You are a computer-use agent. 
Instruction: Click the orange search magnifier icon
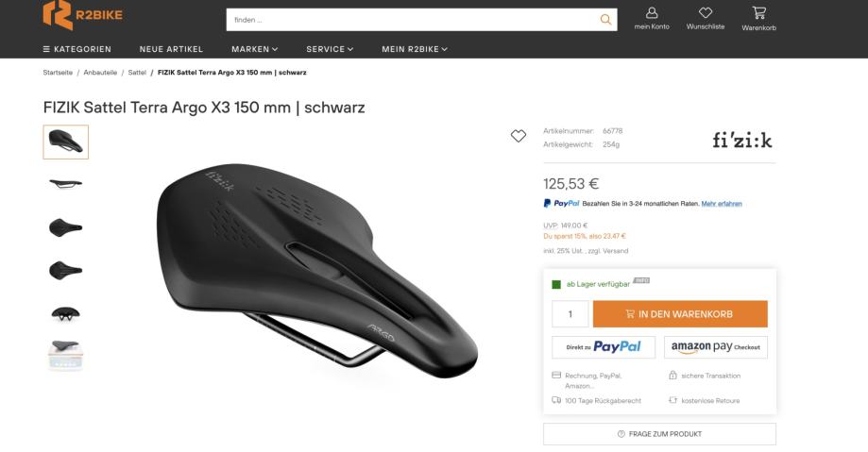tap(605, 20)
